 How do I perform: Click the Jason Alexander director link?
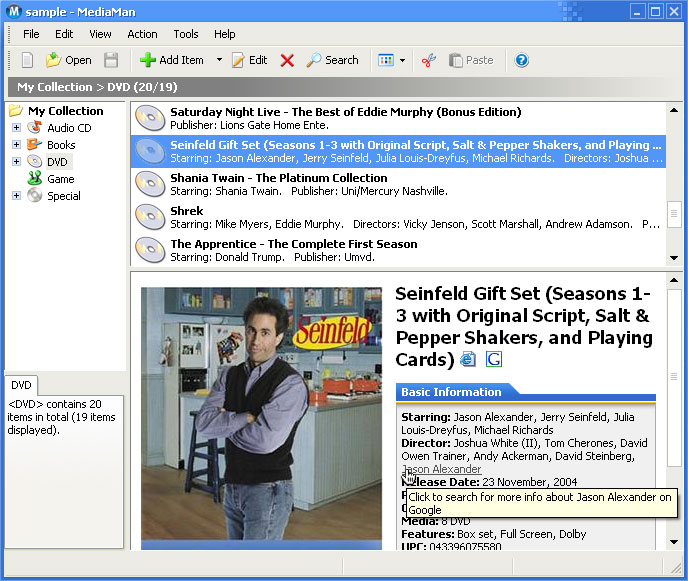441,469
